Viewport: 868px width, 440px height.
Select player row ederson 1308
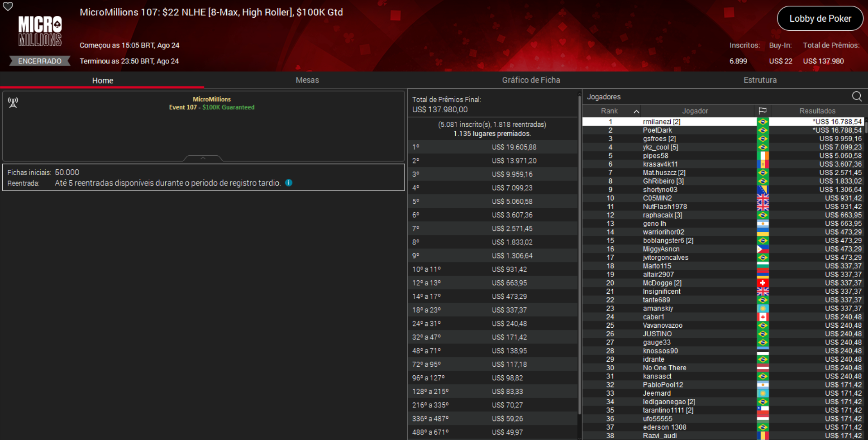723,427
